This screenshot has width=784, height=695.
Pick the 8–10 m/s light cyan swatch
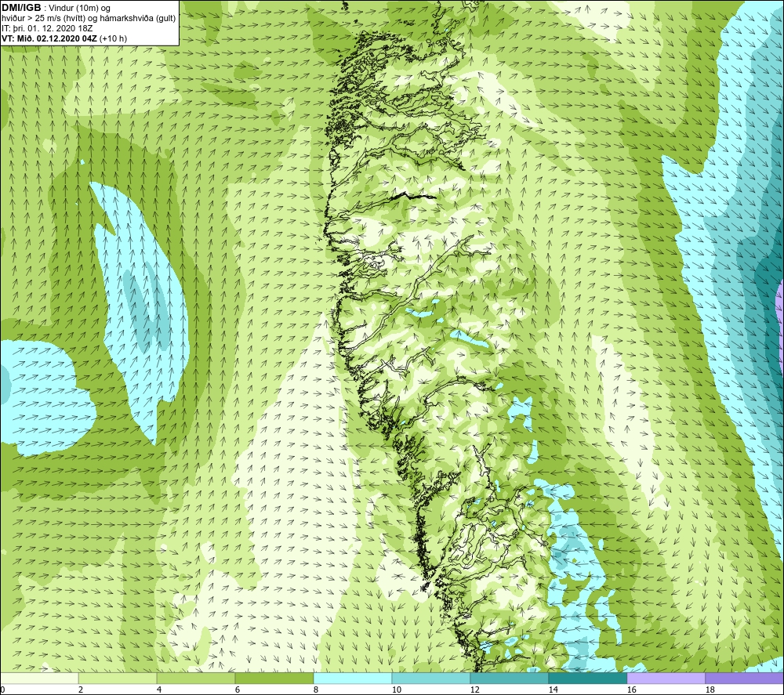click(353, 678)
